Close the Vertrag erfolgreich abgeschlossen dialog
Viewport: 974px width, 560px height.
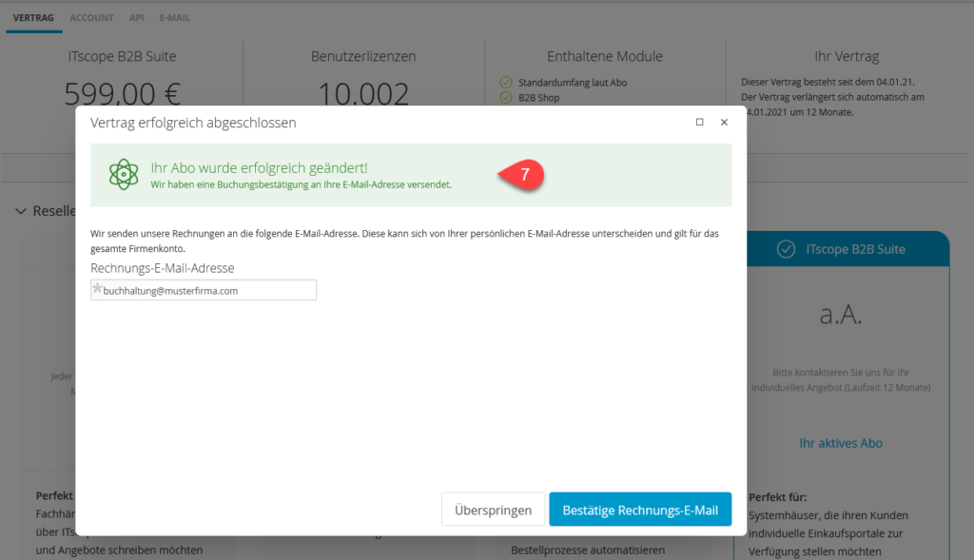[x=724, y=123]
